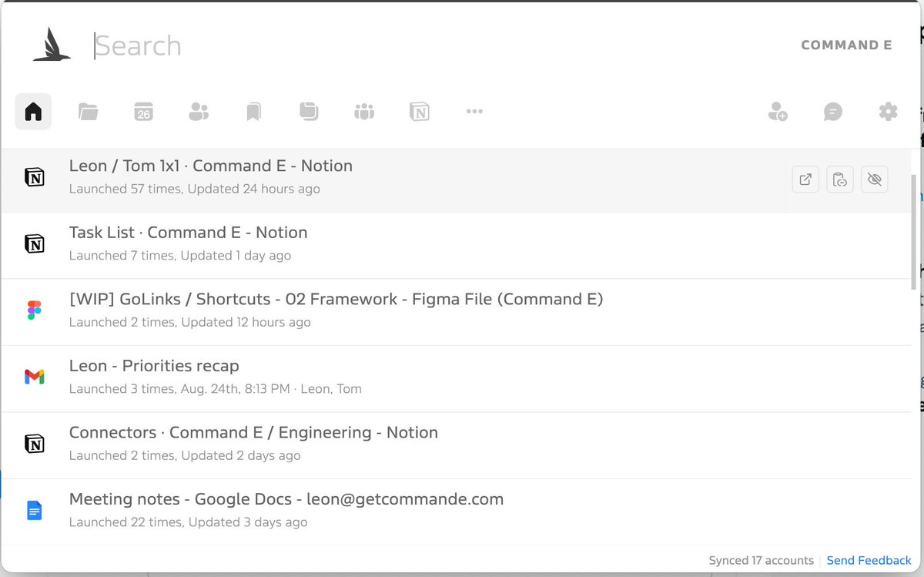Hide Leon / Tom 1x1 result
Screen dimensions: 924x577
tap(874, 179)
